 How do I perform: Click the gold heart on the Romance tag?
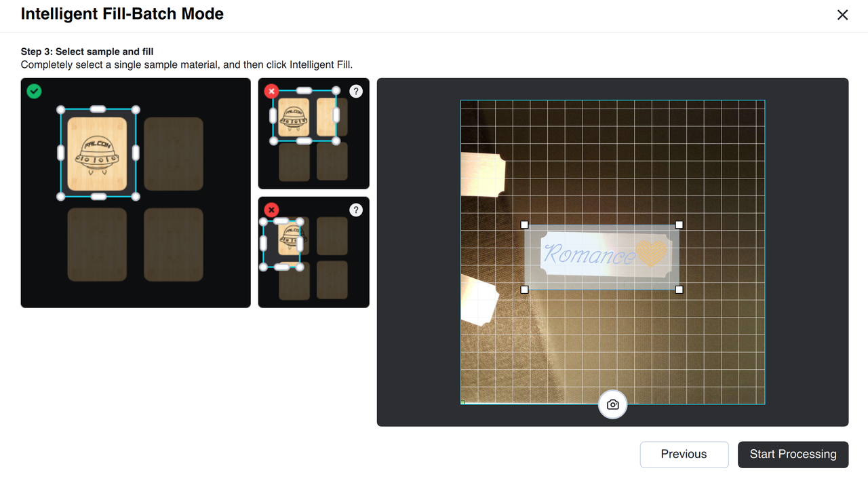(x=652, y=252)
